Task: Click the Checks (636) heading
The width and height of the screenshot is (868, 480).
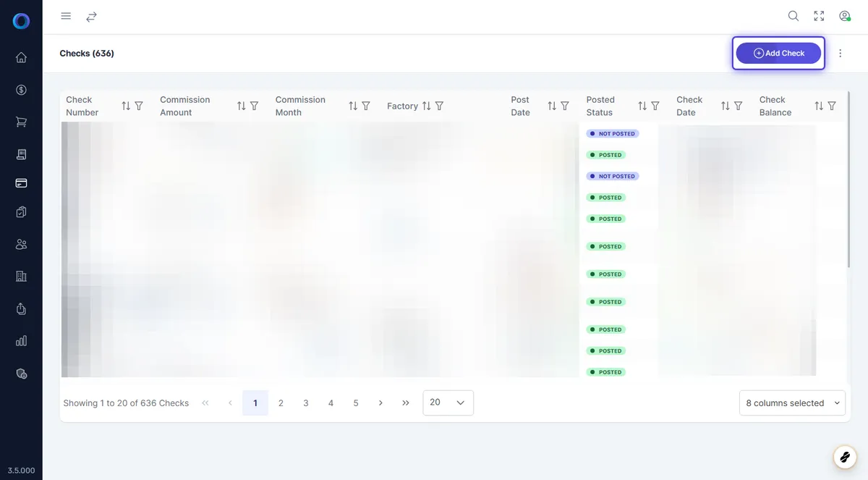Action: (x=87, y=53)
